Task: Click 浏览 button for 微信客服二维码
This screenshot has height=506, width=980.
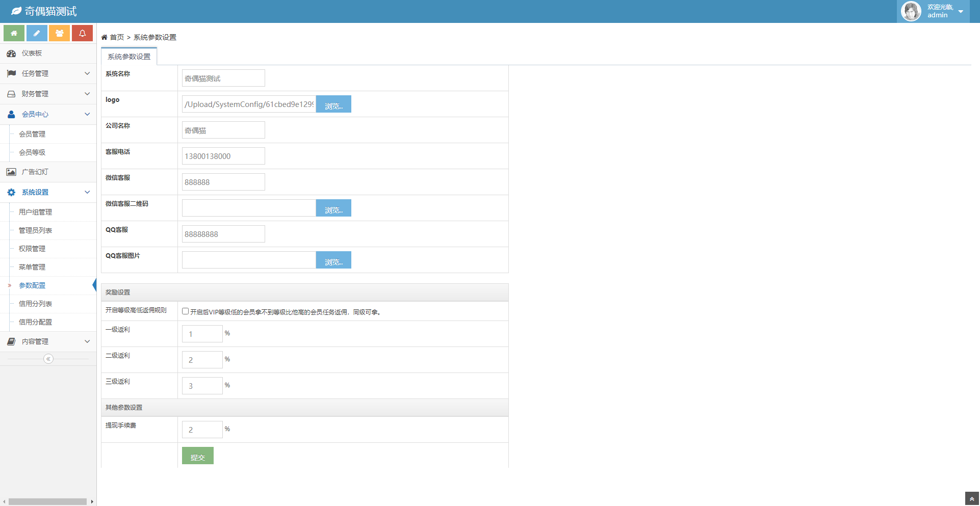Action: pos(333,208)
